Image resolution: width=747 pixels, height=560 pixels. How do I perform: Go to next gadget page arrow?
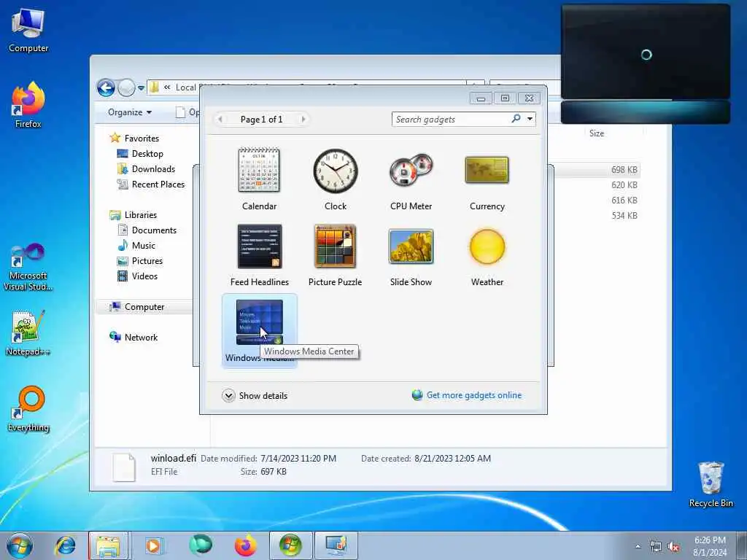pyautogui.click(x=303, y=119)
